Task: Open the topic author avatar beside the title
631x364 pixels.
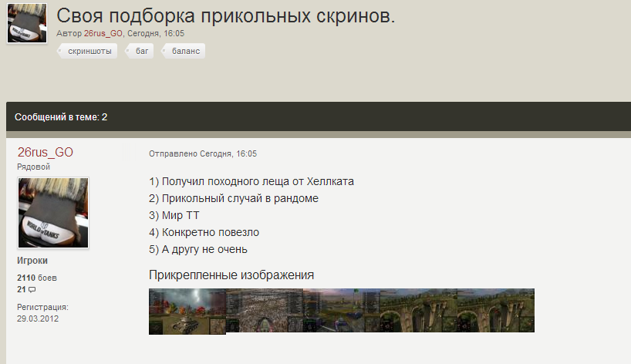Action: point(27,23)
